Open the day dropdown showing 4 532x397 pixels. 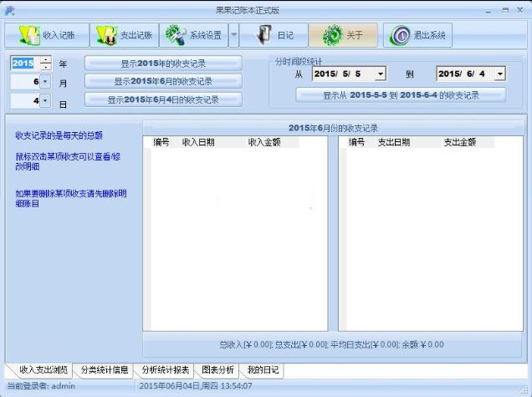click(45, 101)
